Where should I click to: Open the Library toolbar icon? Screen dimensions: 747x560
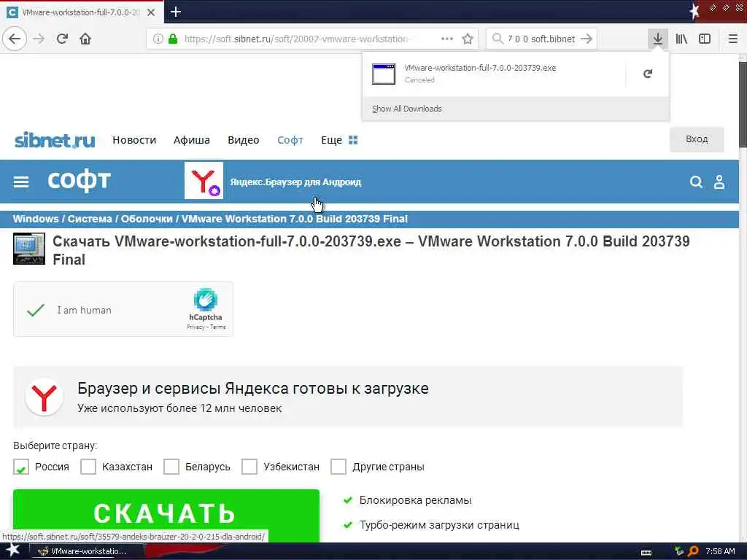(681, 39)
